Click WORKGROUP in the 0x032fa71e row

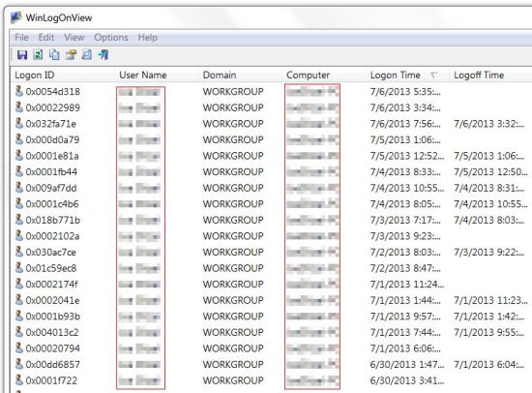[233, 124]
